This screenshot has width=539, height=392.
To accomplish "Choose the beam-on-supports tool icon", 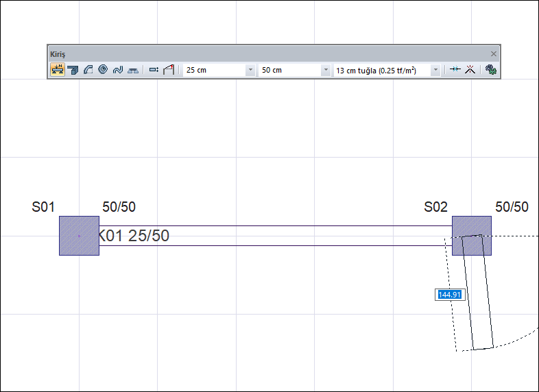I will coord(133,70).
